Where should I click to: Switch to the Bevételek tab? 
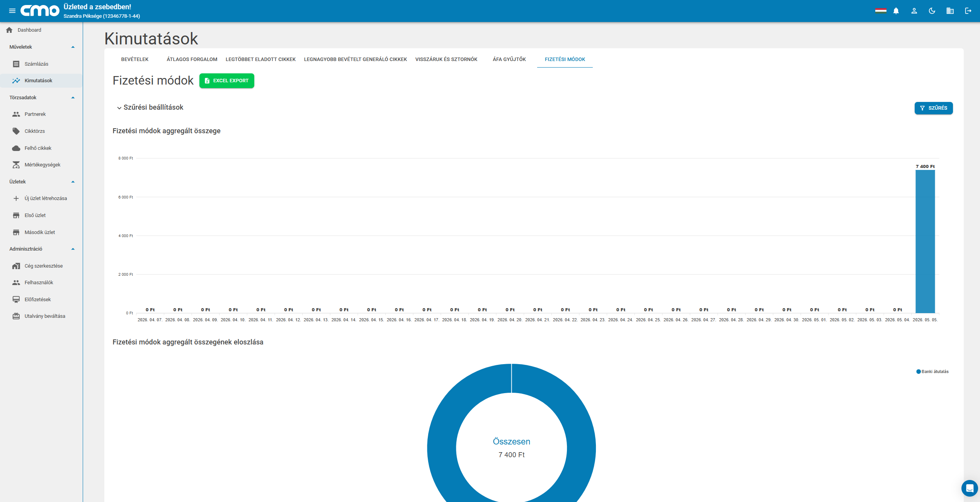(135, 59)
